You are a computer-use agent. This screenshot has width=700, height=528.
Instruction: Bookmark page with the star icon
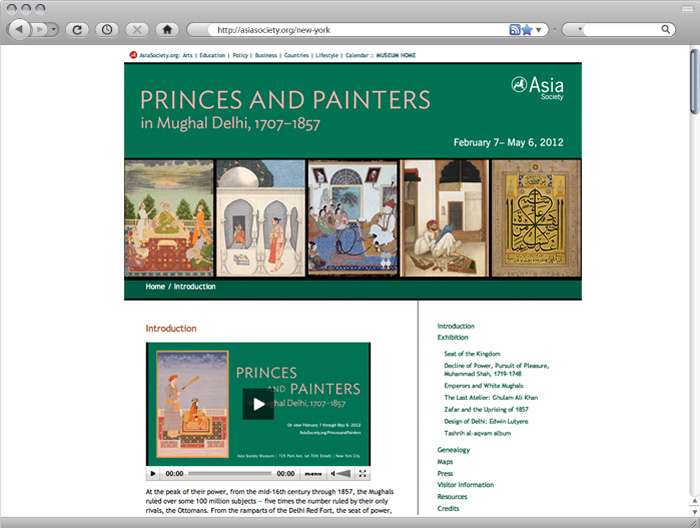527,30
